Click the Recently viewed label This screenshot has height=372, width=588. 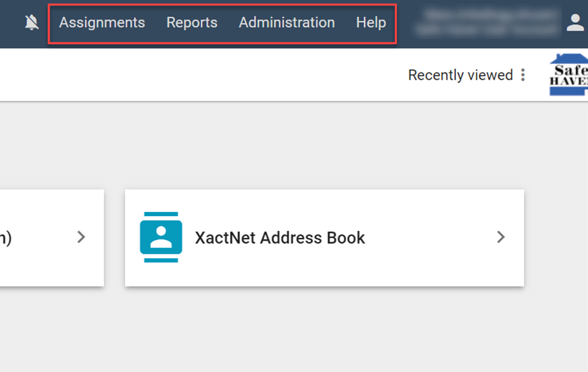point(460,75)
